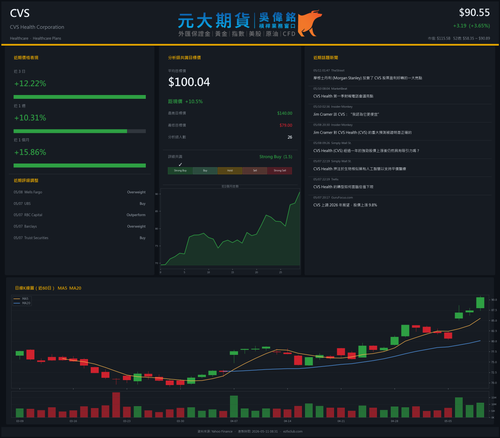Click the +10.5% upside text
Viewport: 500px width, 438px height.
pyautogui.click(x=194, y=101)
